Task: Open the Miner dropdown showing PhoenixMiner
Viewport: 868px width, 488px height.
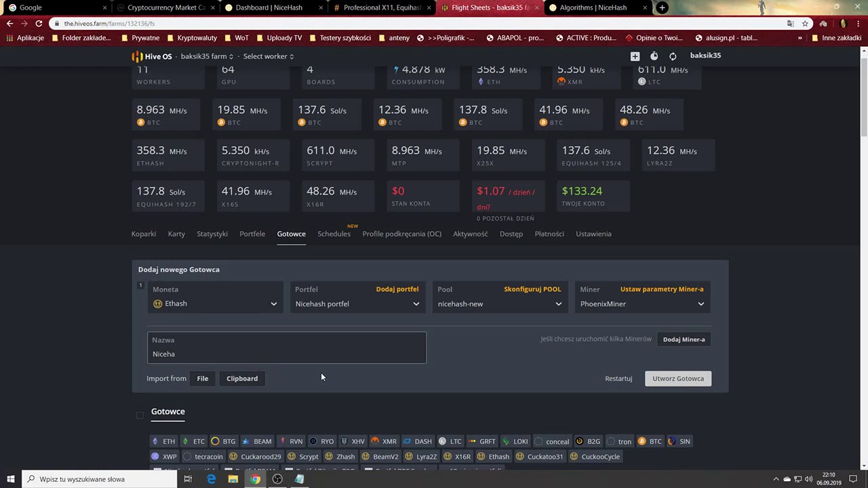Action: [642, 304]
